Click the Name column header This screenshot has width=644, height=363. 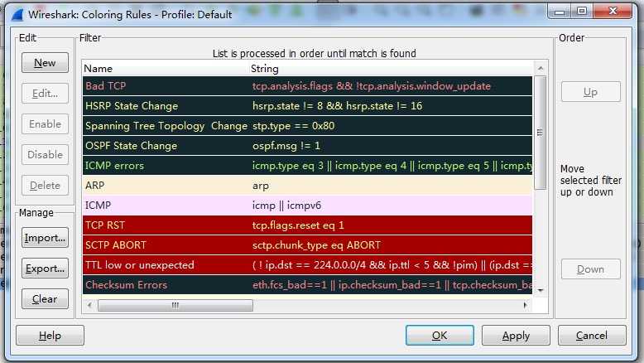pos(166,69)
